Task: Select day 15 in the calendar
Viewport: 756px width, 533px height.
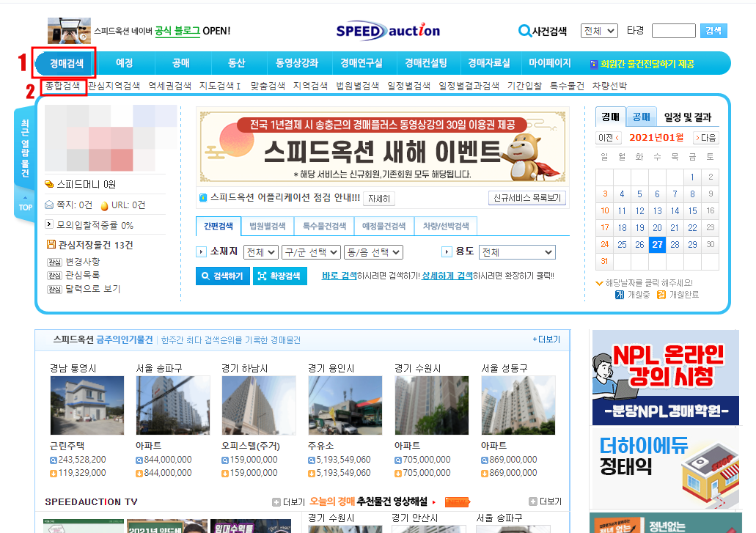Action: (692, 210)
